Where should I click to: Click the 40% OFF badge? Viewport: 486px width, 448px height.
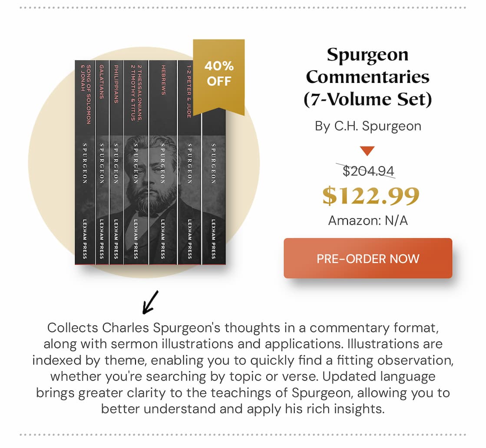coord(219,74)
